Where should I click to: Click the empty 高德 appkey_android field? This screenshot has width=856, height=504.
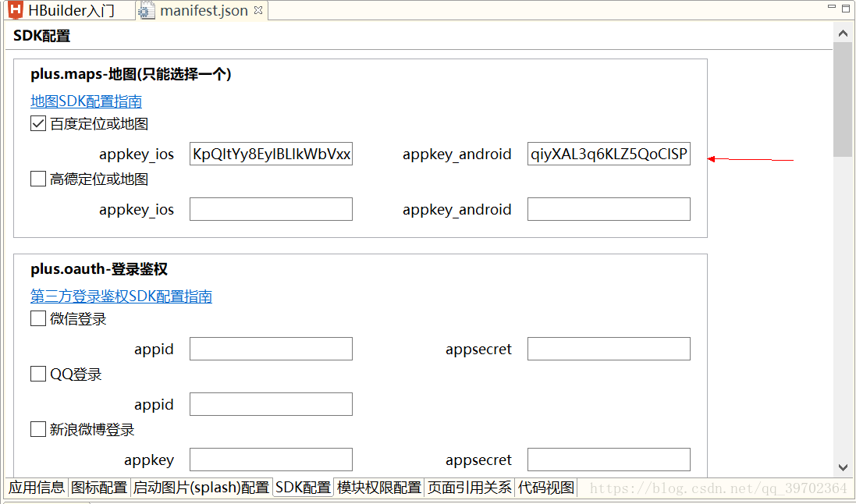(x=609, y=209)
